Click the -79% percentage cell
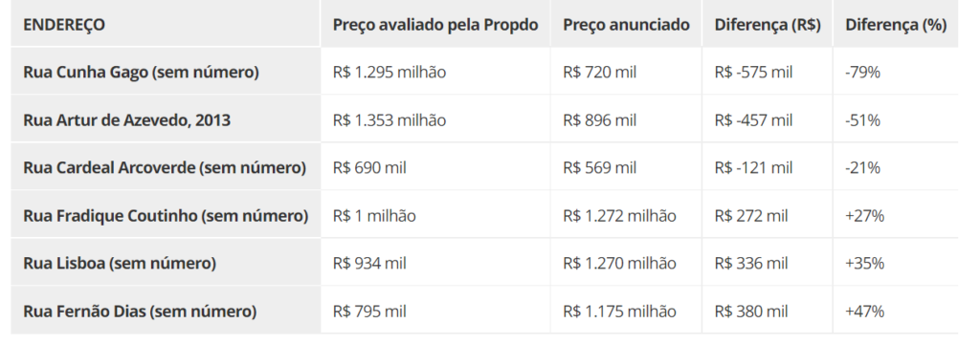This screenshot has width=980, height=345. point(862,73)
